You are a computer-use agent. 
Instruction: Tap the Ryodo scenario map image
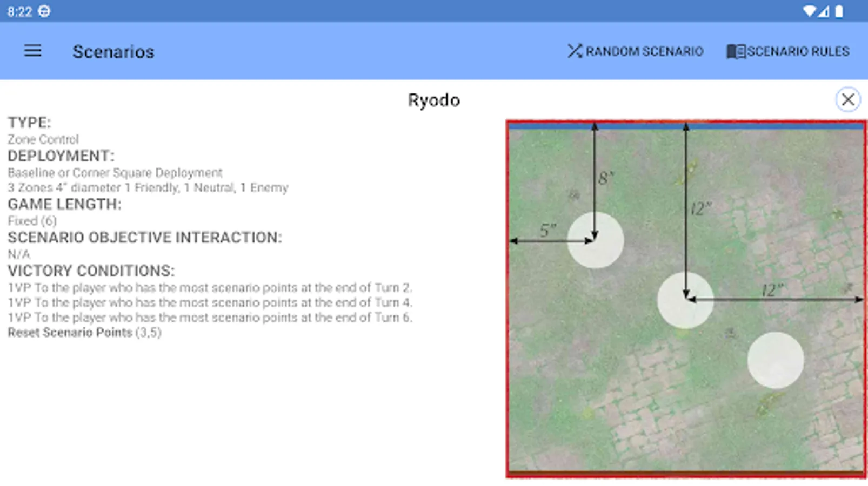pos(686,299)
